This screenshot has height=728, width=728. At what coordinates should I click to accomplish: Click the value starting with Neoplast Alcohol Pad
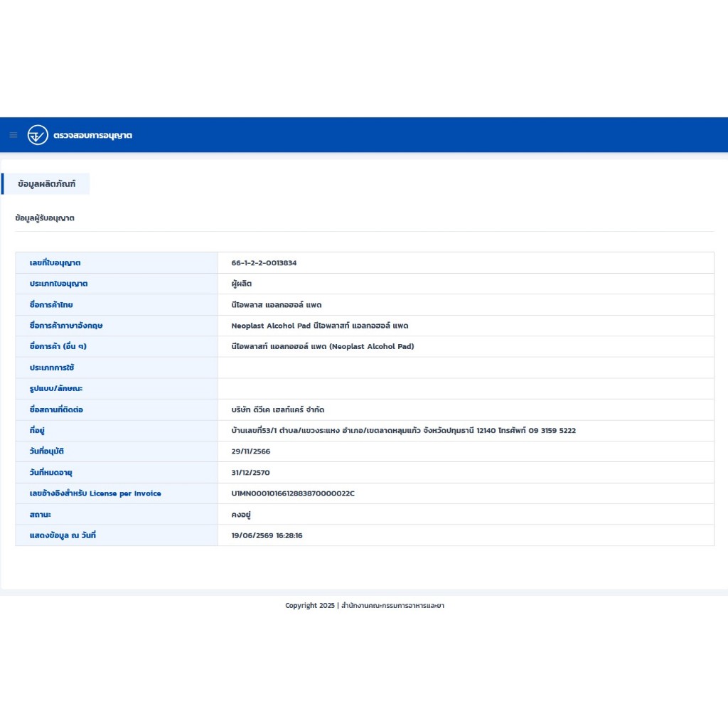319,326
